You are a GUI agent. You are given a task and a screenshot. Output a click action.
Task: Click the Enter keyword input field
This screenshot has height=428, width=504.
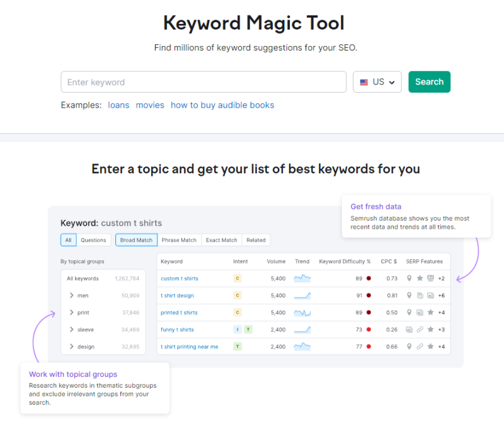click(x=203, y=82)
